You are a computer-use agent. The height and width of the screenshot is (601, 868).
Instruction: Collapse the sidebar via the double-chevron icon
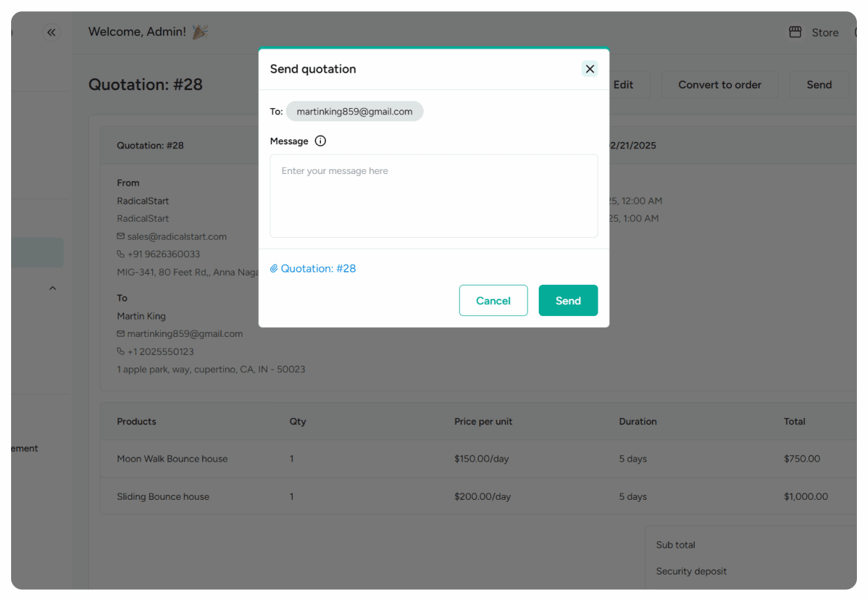[x=51, y=32]
